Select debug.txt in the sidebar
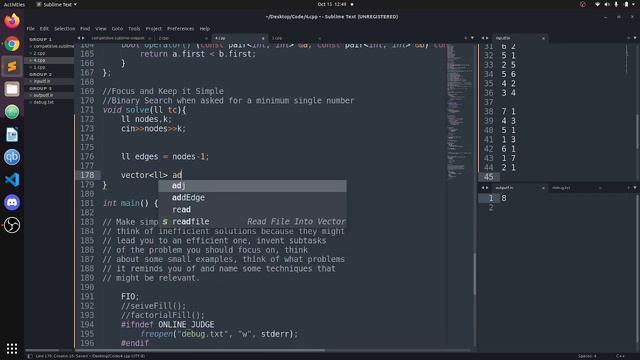This screenshot has width=640, height=360. pyautogui.click(x=43, y=102)
